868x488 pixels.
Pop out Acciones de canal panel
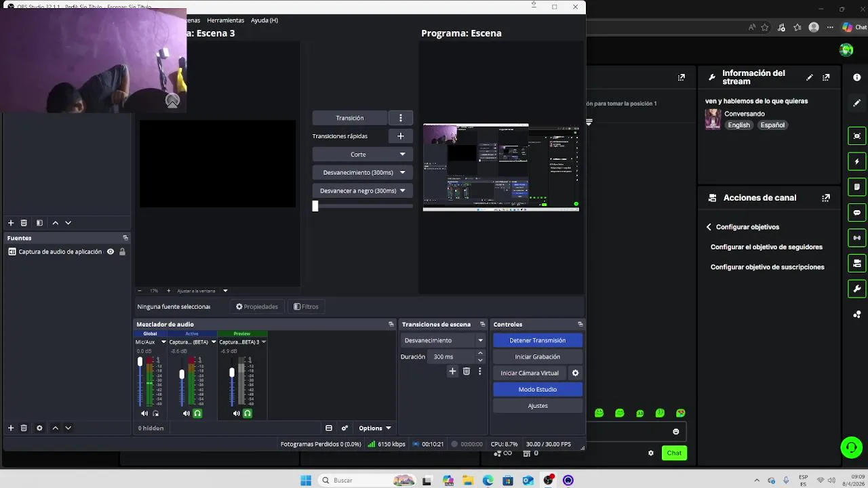(826, 198)
